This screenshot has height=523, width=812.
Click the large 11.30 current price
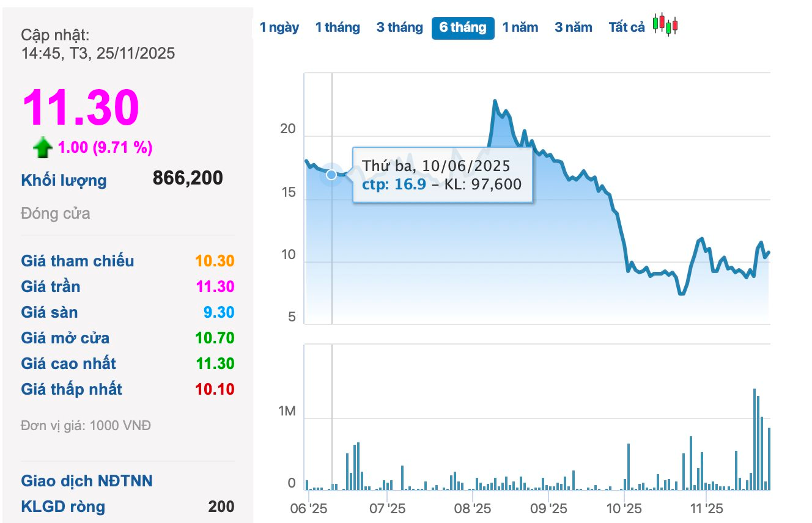[81, 108]
